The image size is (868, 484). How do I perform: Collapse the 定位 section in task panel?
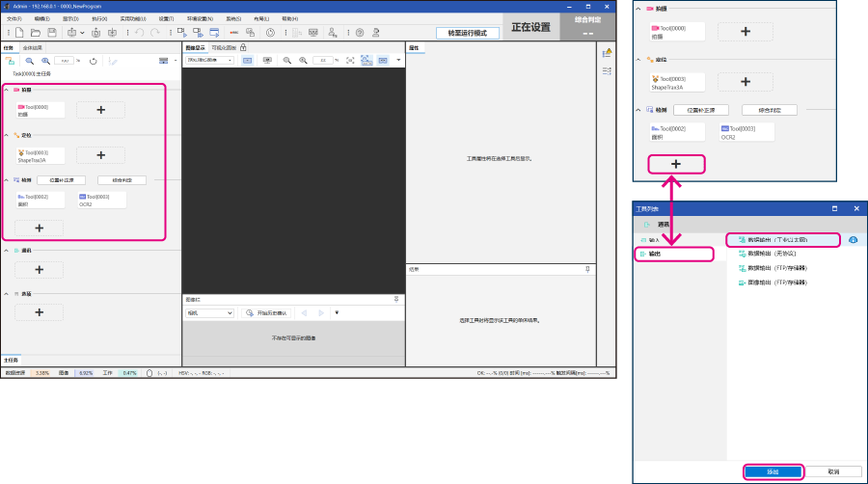pos(6,135)
